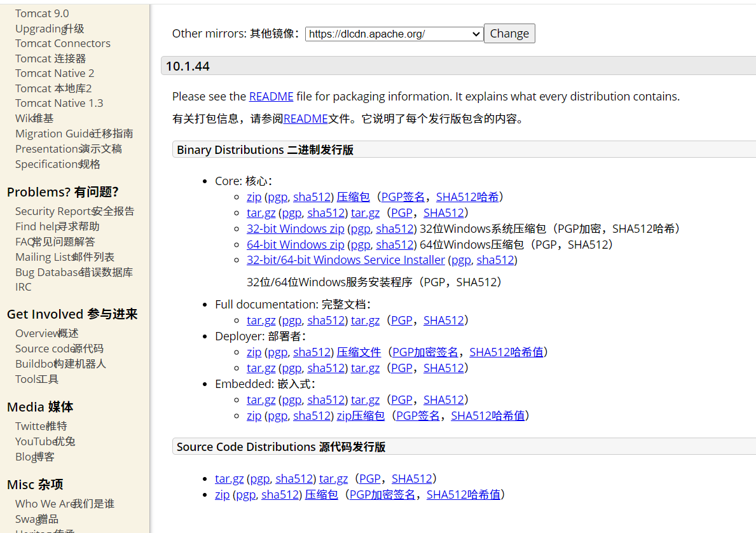Open Tomcat Native 1.3 sidebar link
This screenshot has height=533, width=756.
click(59, 103)
